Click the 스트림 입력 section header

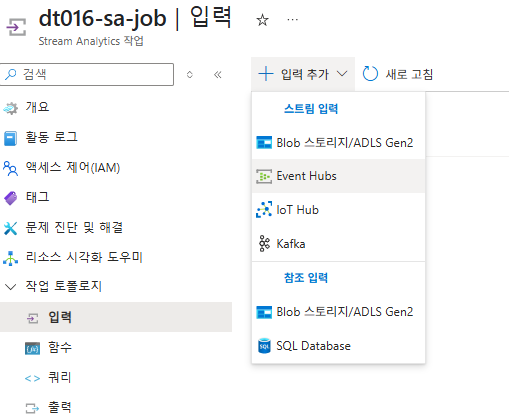[x=311, y=109]
